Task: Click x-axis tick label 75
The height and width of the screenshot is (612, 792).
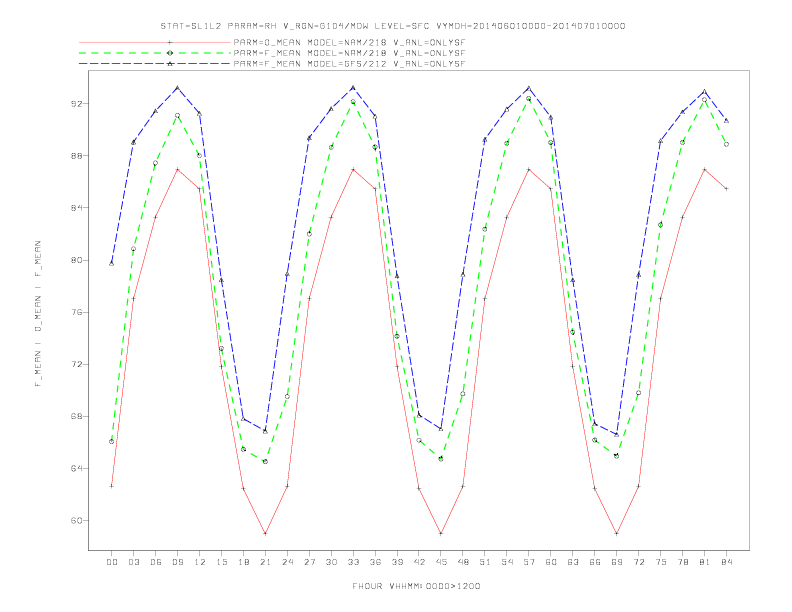Action: (661, 562)
